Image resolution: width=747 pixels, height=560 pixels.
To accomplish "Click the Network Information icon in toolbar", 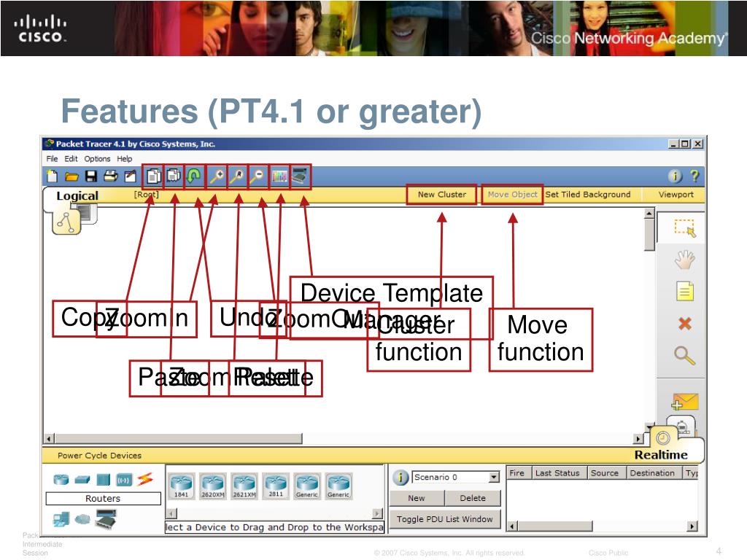I will tap(675, 176).
